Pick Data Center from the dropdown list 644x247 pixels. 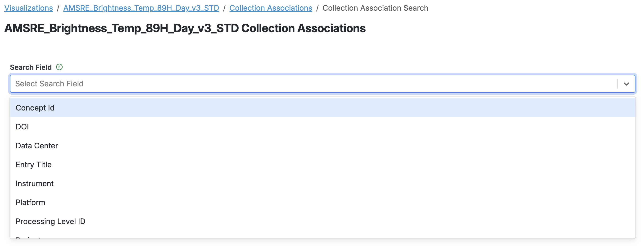pos(37,146)
